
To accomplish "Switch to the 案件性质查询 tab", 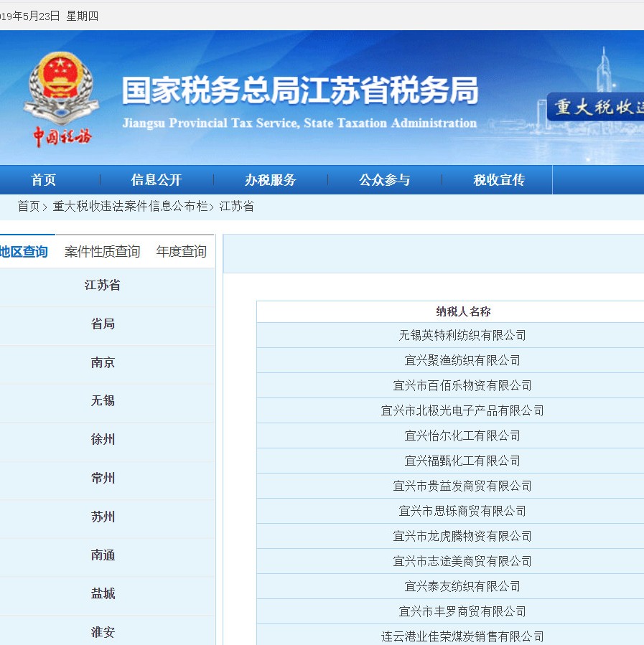I will (102, 251).
